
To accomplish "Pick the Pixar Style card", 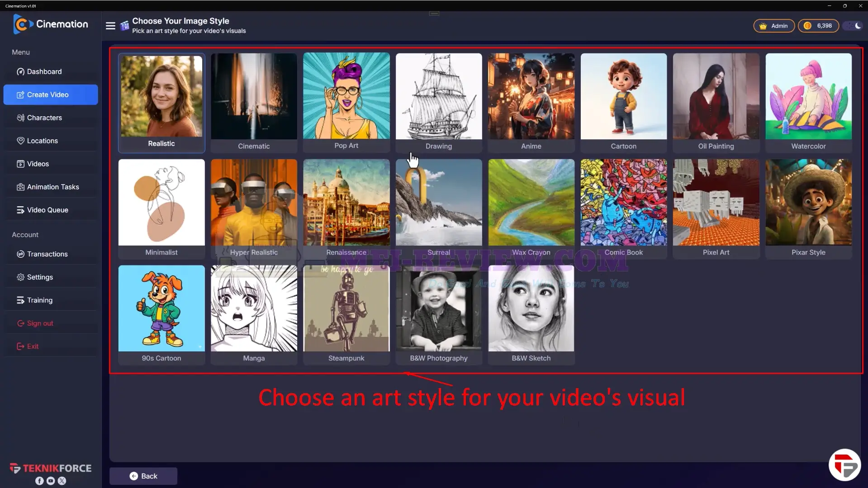I will point(809,209).
